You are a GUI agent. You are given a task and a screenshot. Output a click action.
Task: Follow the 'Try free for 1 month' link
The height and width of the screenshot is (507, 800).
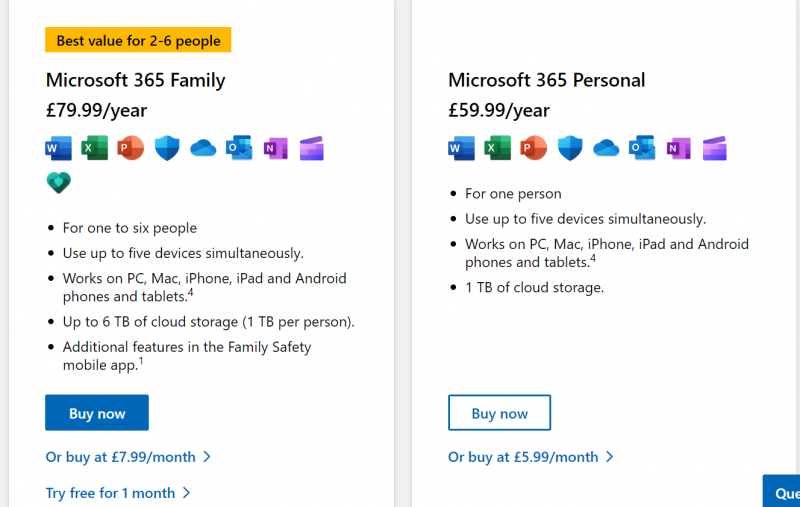pyautogui.click(x=110, y=493)
